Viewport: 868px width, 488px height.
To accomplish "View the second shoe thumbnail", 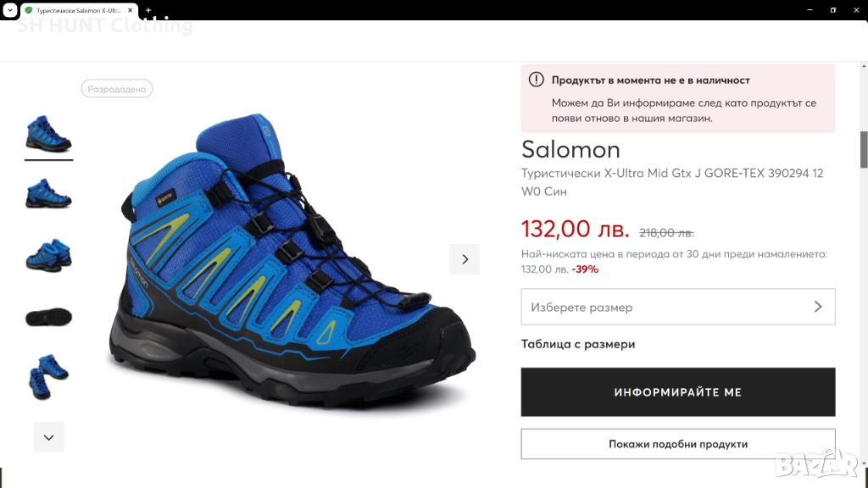I will [48, 193].
